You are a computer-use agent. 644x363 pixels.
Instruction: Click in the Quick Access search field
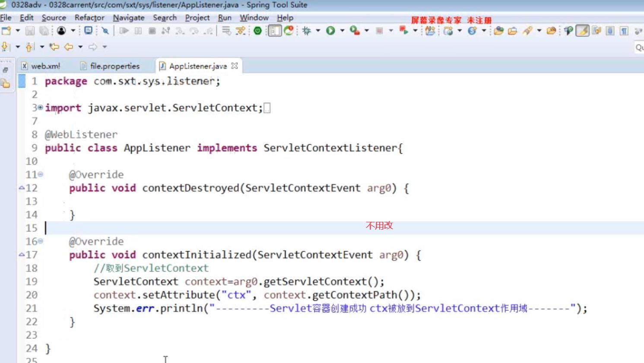639,47
